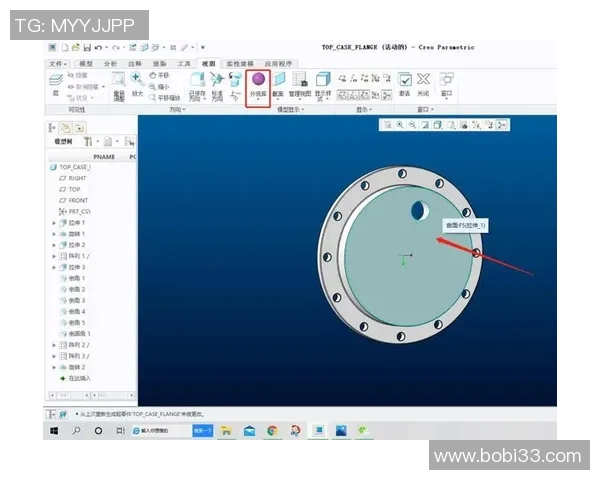Expand the 阵列 2 pattern node
Viewport: 600px width, 480px height.
pos(54,345)
